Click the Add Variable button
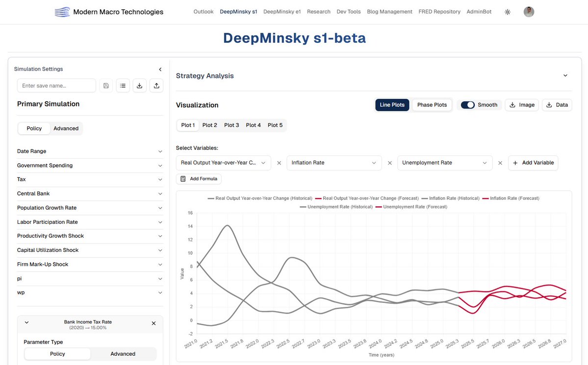588x365 pixels. (533, 163)
